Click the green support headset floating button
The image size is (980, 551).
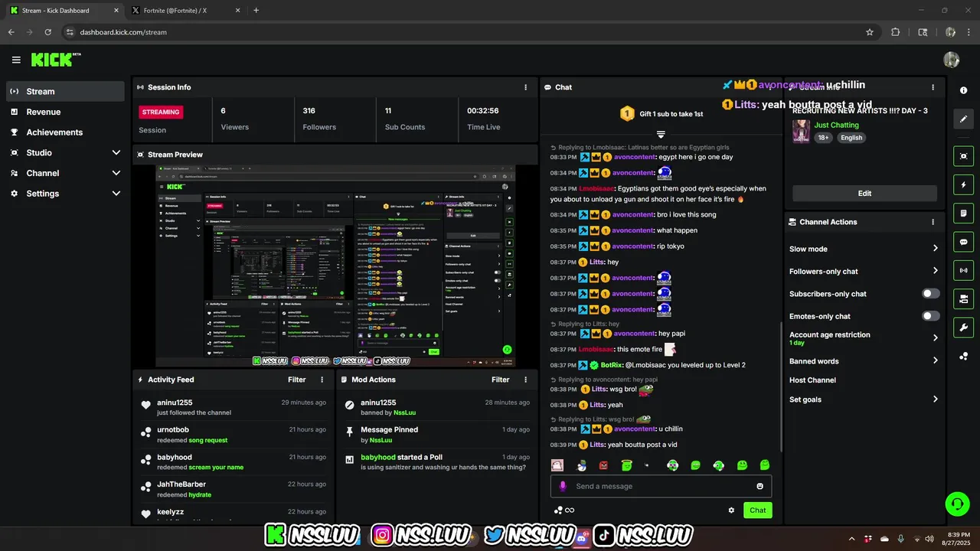[957, 504]
